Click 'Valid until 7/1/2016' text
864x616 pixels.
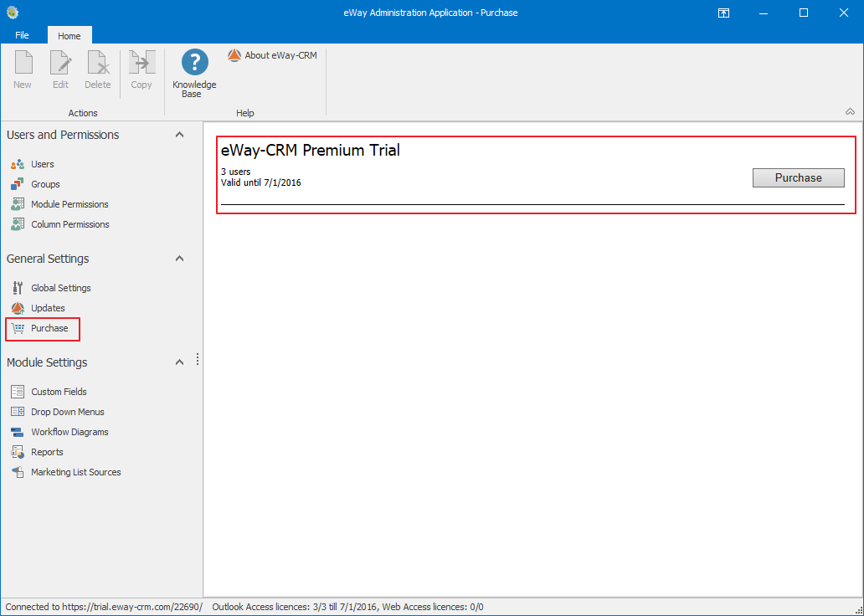click(261, 182)
